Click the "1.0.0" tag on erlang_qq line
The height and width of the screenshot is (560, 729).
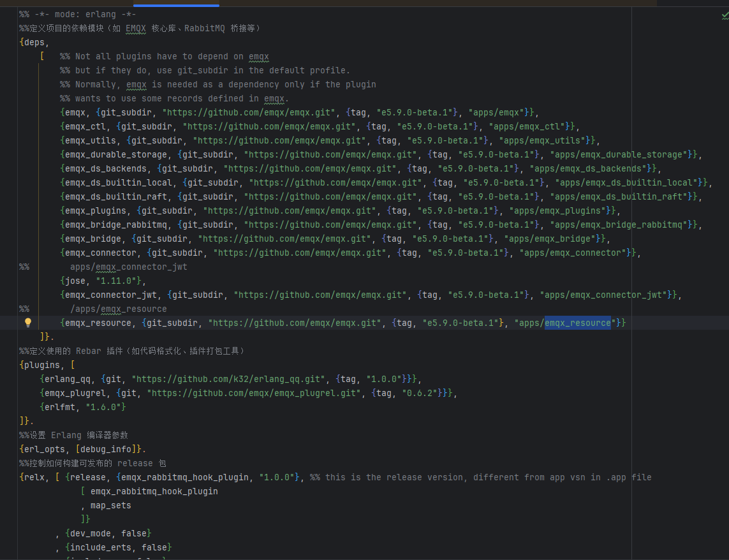(x=384, y=379)
